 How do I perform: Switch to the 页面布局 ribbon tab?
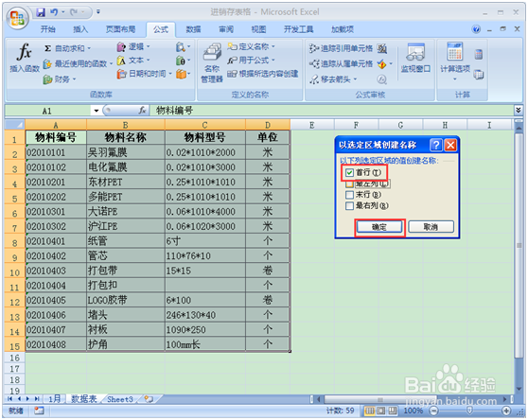120,29
